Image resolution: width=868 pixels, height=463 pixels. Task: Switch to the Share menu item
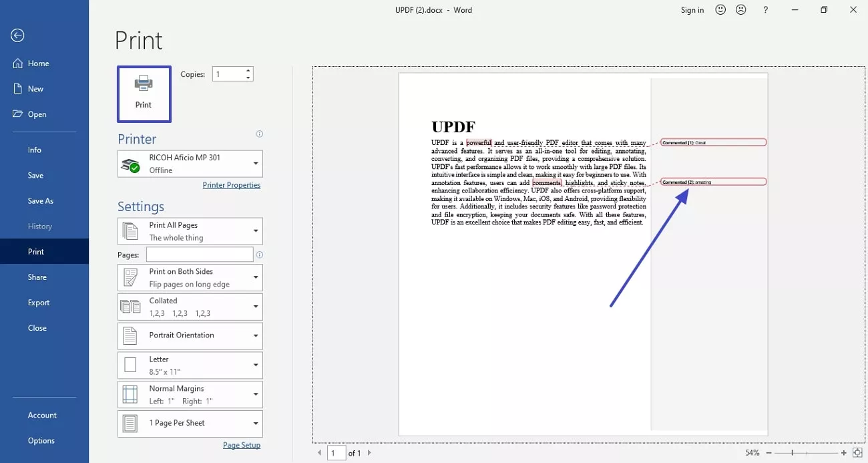tap(37, 277)
